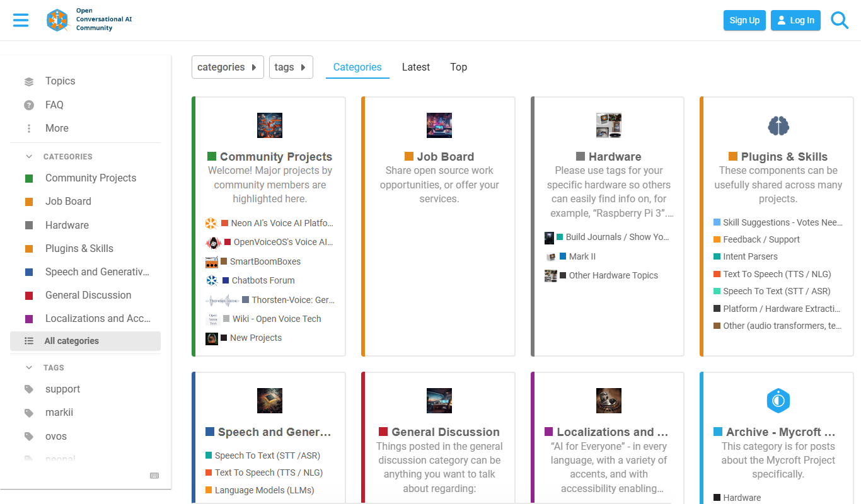
Task: Click the SmartBoomBoxes subcategory logo icon
Action: 212,261
